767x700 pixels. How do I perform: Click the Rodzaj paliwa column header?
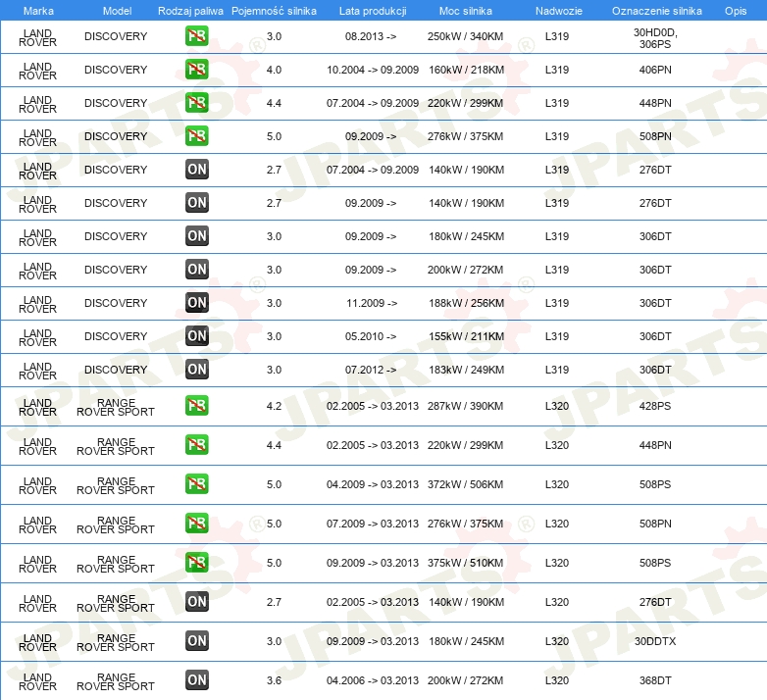pyautogui.click(x=190, y=11)
